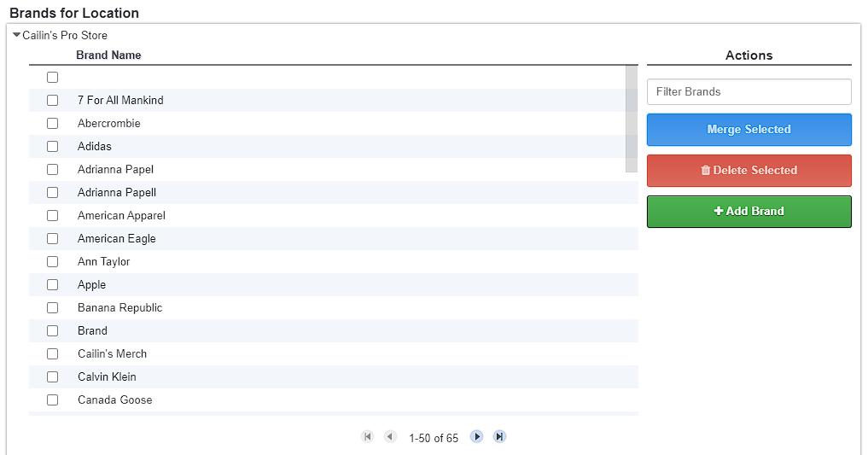The image size is (868, 455).
Task: Click the 7 For All Mankind brand name
Action: click(120, 100)
